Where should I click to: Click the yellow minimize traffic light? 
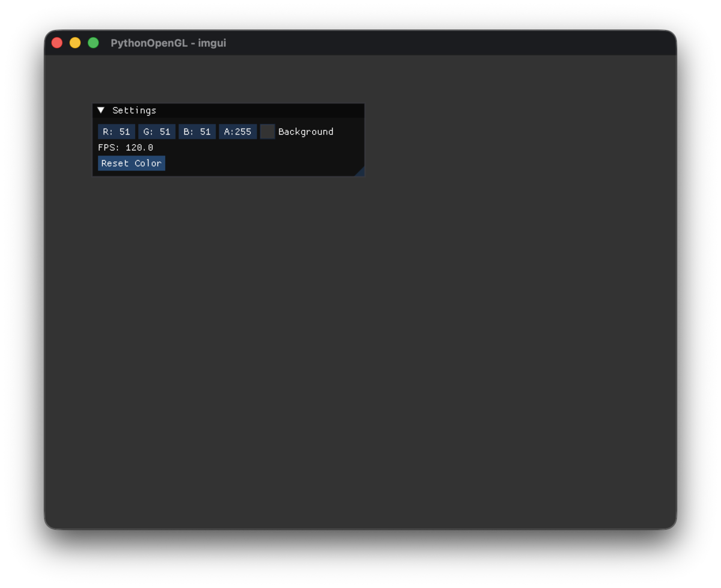(75, 43)
